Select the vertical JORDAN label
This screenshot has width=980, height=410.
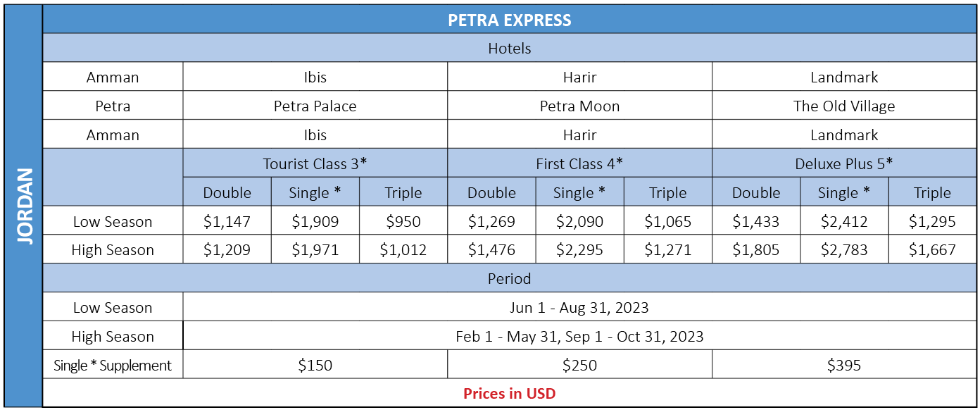click(25, 206)
